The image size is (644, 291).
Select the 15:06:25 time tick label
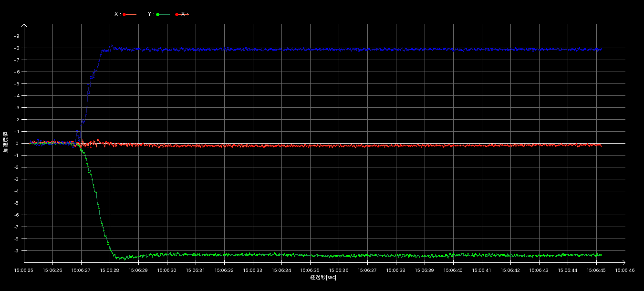(24, 270)
